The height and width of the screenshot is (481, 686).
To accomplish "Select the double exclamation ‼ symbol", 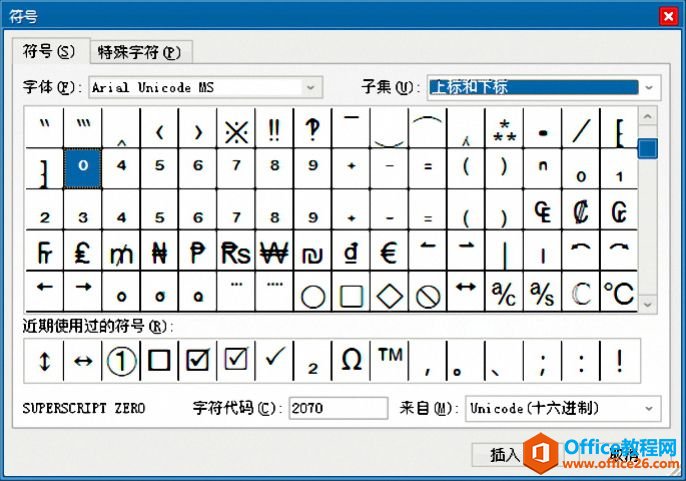I will click(274, 128).
